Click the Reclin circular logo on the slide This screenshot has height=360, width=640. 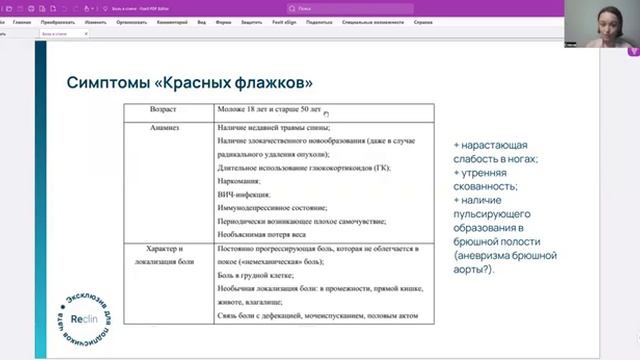click(84, 319)
